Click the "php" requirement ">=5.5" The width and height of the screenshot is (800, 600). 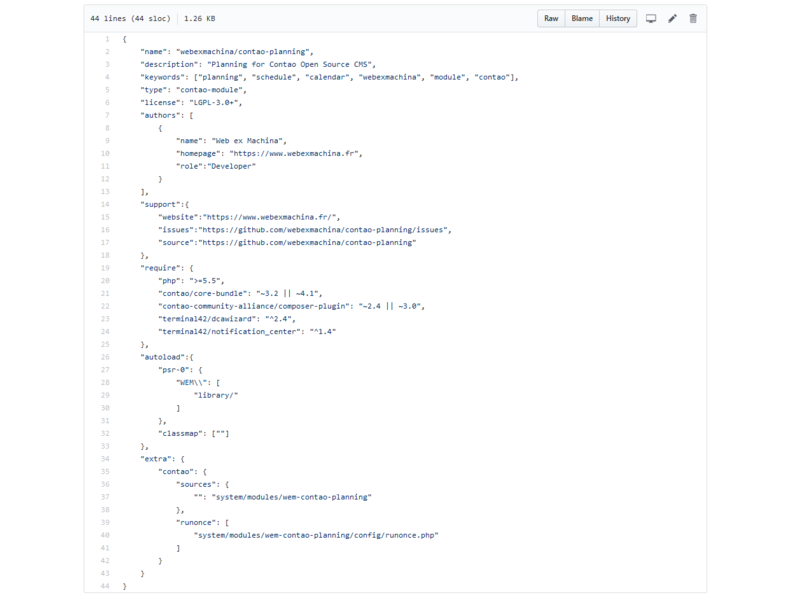[x=205, y=281]
